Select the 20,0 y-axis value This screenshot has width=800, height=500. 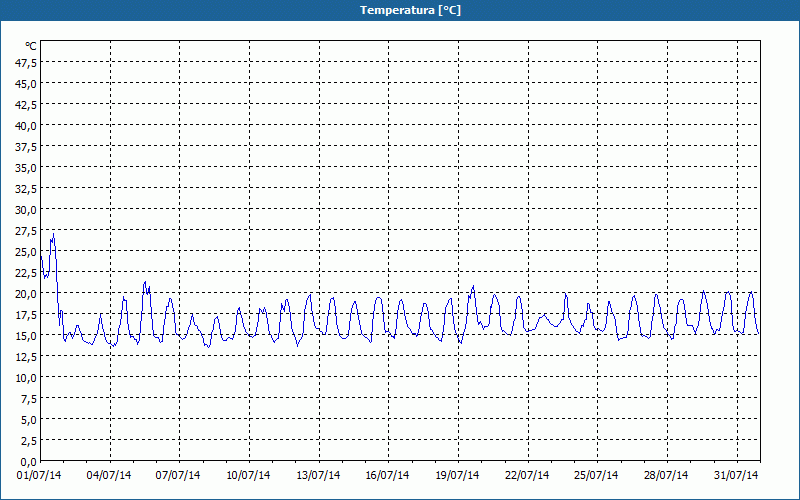(26, 294)
